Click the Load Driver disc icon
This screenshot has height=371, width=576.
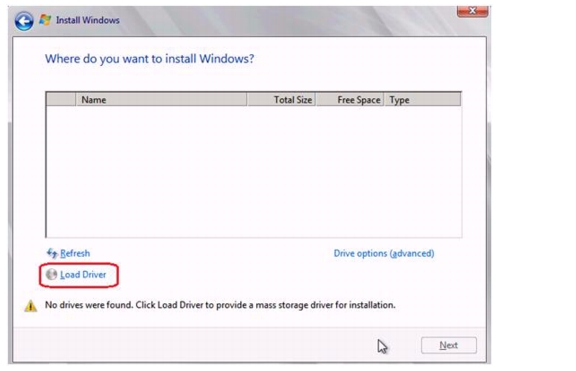(x=51, y=274)
